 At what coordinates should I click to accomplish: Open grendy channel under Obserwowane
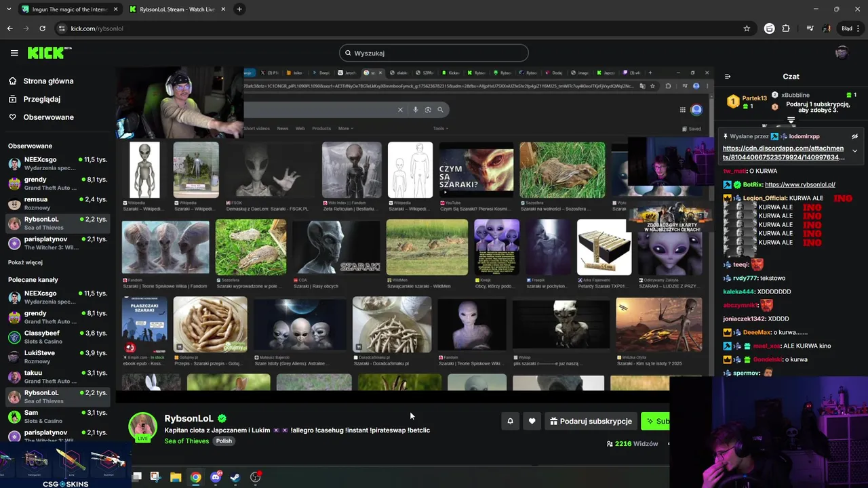pos(57,183)
